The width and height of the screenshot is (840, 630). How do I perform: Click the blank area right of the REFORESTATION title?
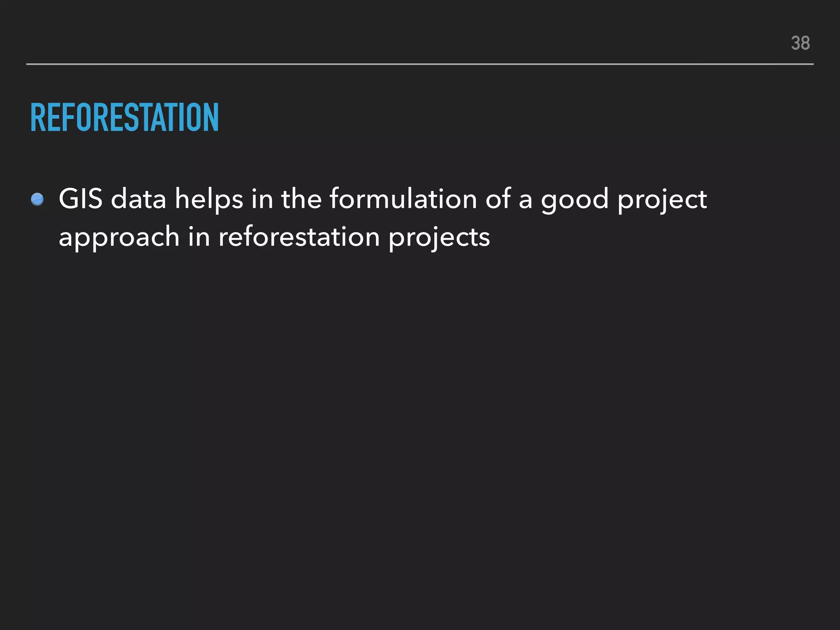[513, 118]
